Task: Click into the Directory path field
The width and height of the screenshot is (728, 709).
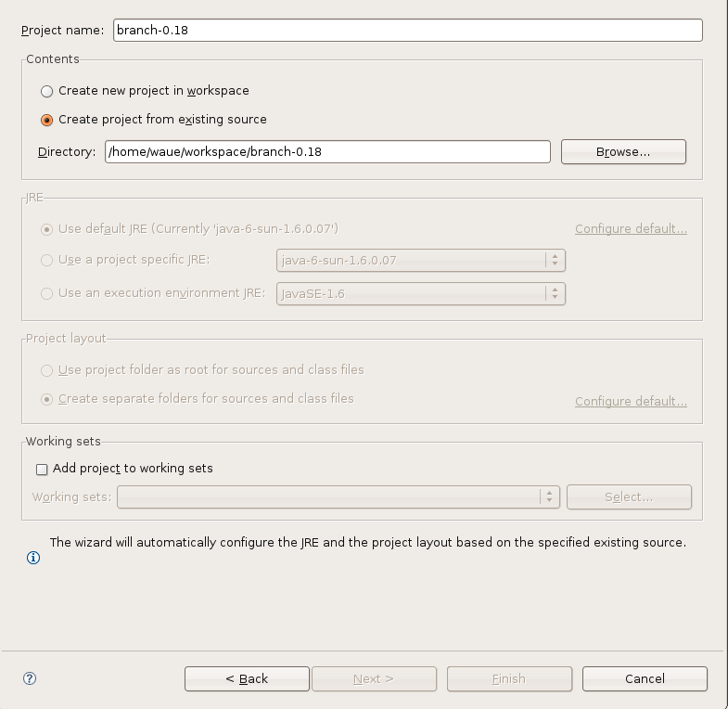Action: 327,152
